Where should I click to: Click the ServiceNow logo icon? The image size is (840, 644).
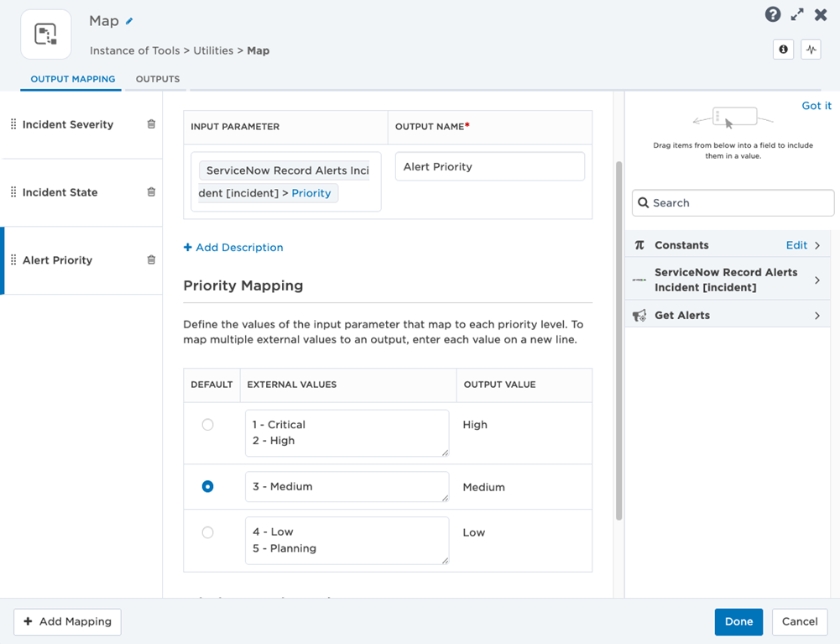click(x=639, y=280)
